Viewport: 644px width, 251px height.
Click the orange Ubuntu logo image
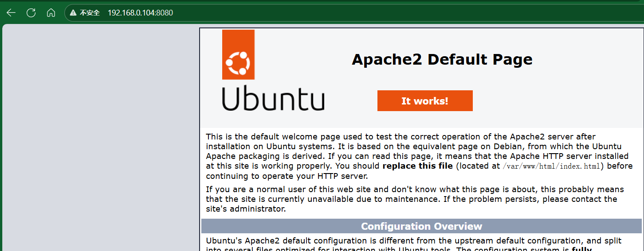238,54
